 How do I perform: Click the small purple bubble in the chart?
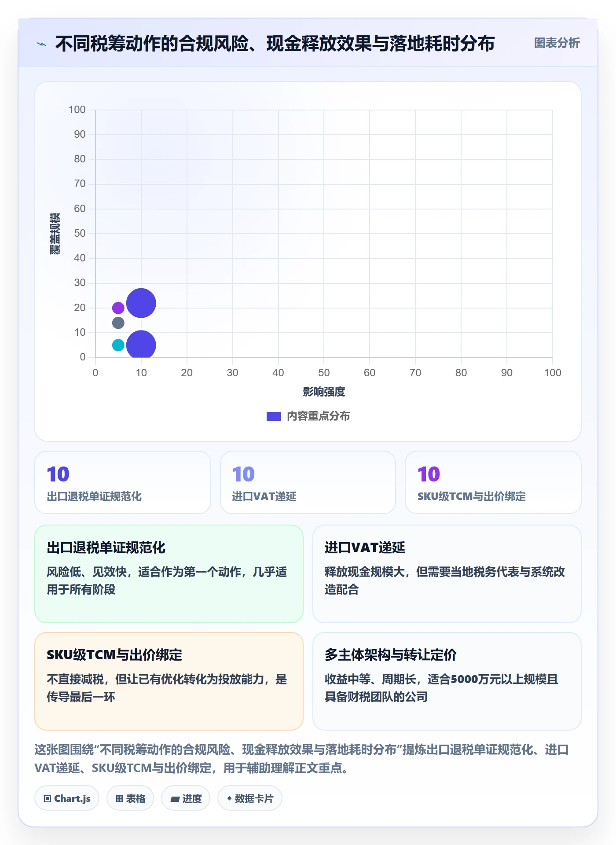118,308
